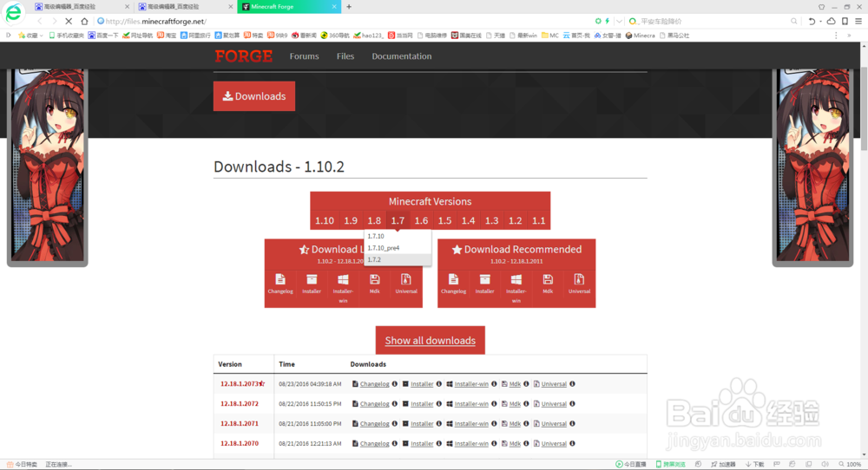
Task: Expand the 1.3 Minecraft version menu
Action: [x=491, y=220]
